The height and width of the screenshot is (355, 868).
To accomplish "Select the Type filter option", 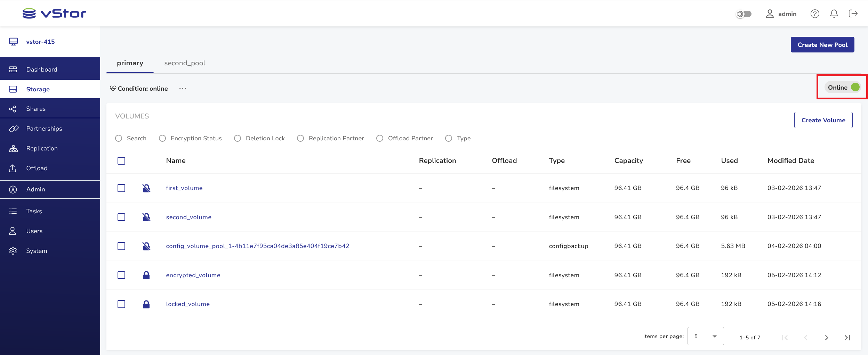I will pos(449,138).
